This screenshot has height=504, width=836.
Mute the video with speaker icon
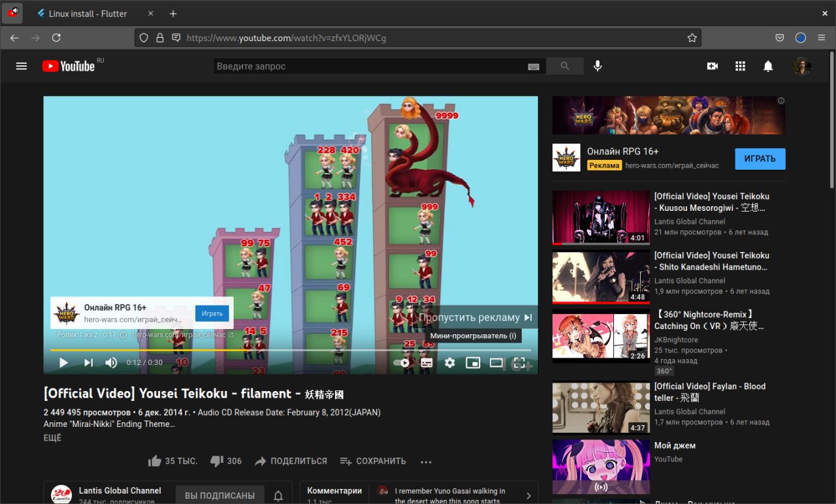[x=112, y=363]
